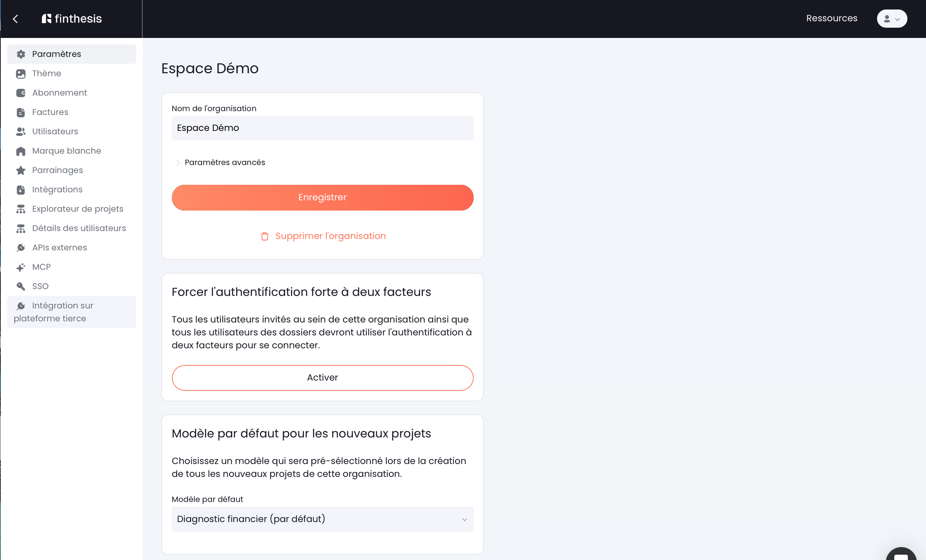Click the trash icon beside Supprimer l'organisation

coord(265,236)
